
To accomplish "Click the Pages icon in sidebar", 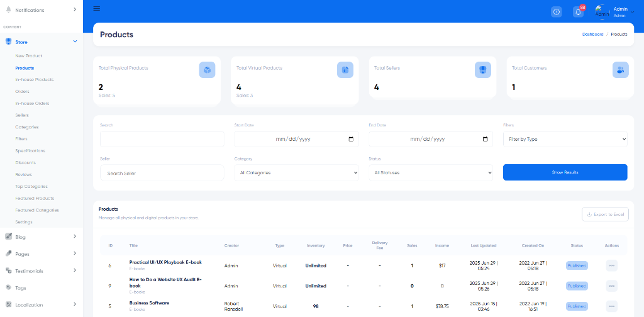I will 8,253.
